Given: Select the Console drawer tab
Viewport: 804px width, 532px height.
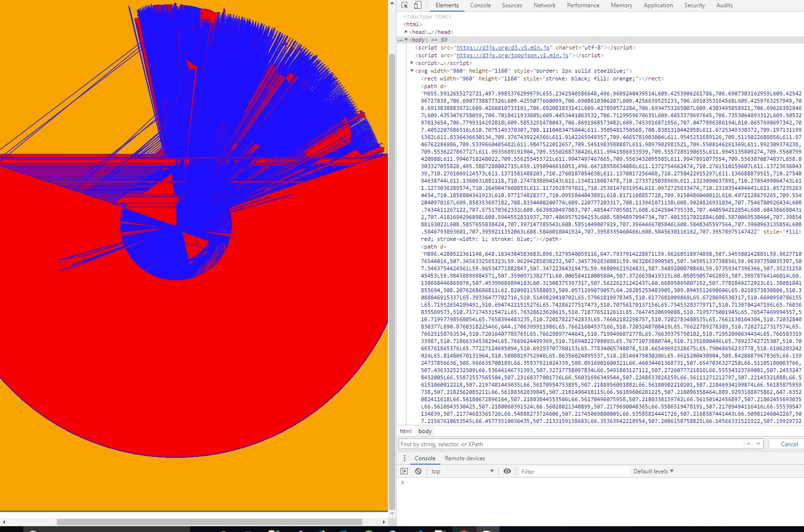Looking at the screenshot, I should coord(425,458).
